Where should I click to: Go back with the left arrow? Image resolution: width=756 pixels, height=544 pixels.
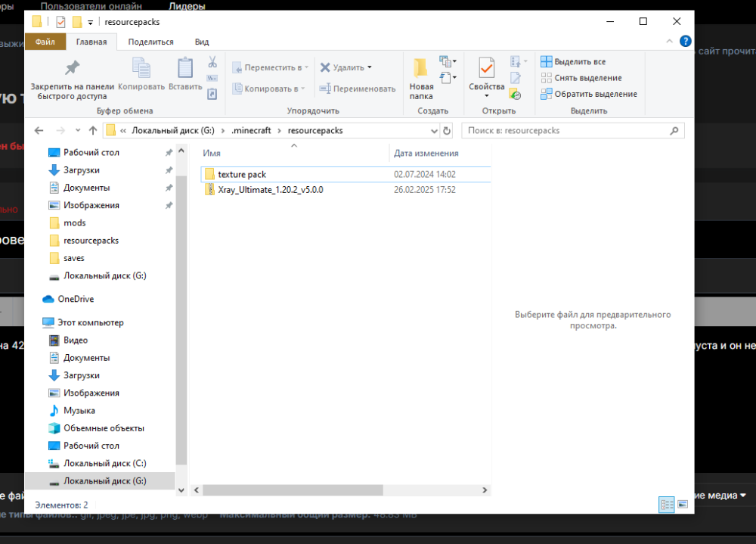[x=39, y=130]
